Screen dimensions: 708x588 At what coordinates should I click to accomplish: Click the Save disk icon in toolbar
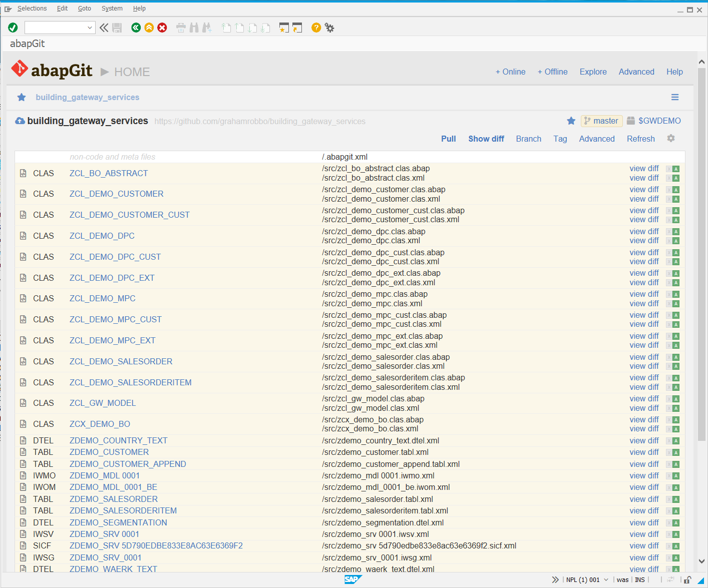117,28
